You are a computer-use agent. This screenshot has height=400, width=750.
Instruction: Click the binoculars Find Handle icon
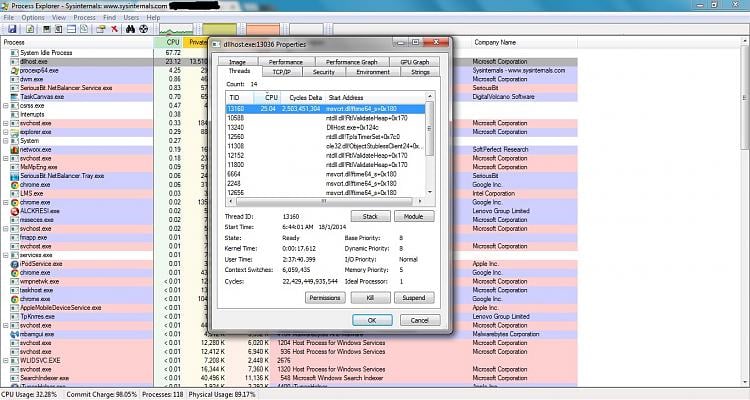click(130, 29)
